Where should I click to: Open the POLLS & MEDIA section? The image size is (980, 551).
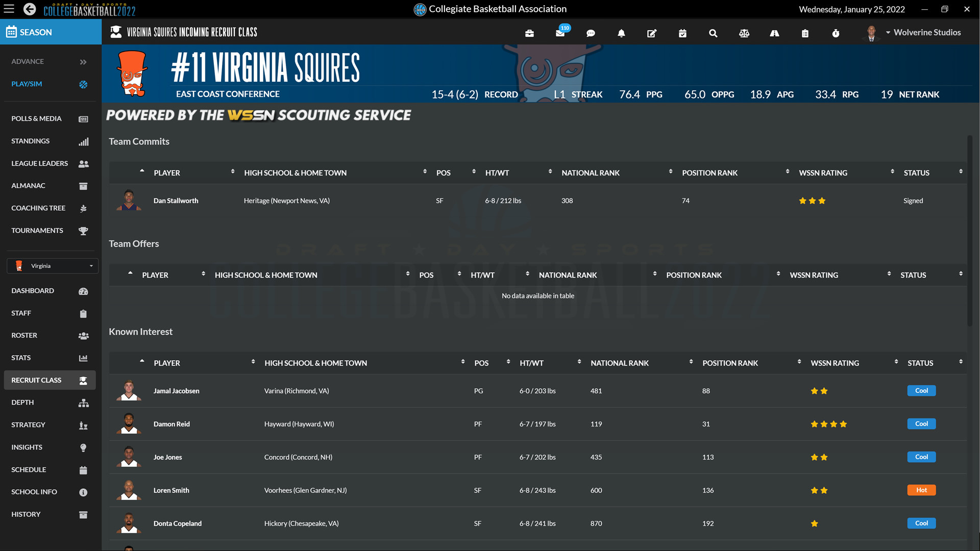tap(36, 118)
